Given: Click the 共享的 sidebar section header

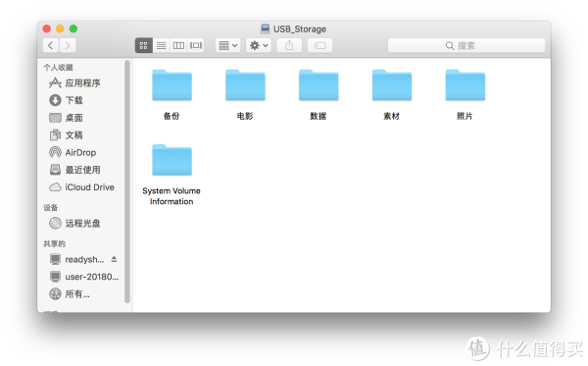Looking at the screenshot, I should pos(54,244).
